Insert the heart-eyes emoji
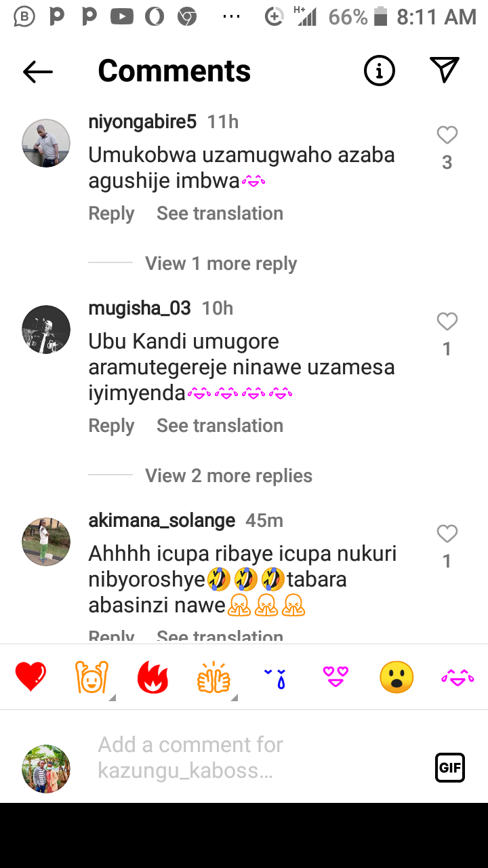The image size is (488, 868). [335, 677]
